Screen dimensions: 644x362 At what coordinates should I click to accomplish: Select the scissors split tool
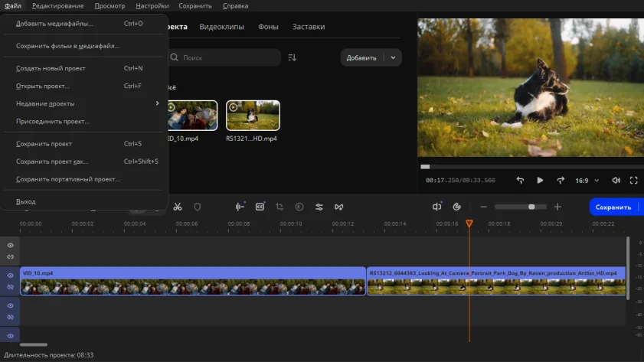click(x=178, y=207)
